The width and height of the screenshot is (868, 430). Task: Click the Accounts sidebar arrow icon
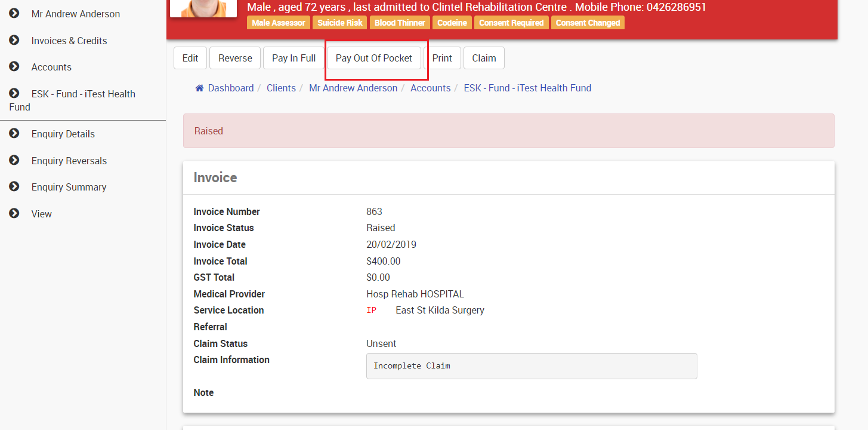click(14, 66)
